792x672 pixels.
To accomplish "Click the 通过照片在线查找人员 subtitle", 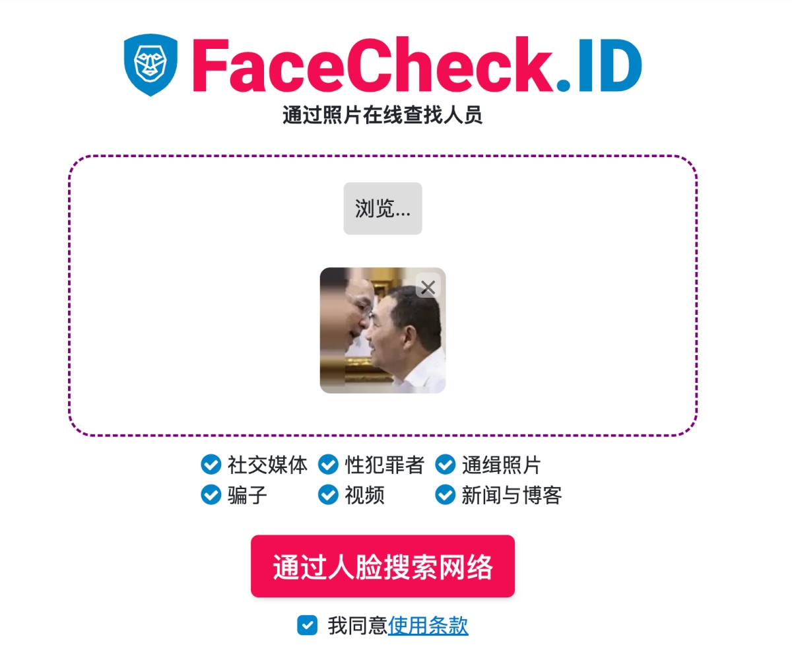I will tap(383, 115).
